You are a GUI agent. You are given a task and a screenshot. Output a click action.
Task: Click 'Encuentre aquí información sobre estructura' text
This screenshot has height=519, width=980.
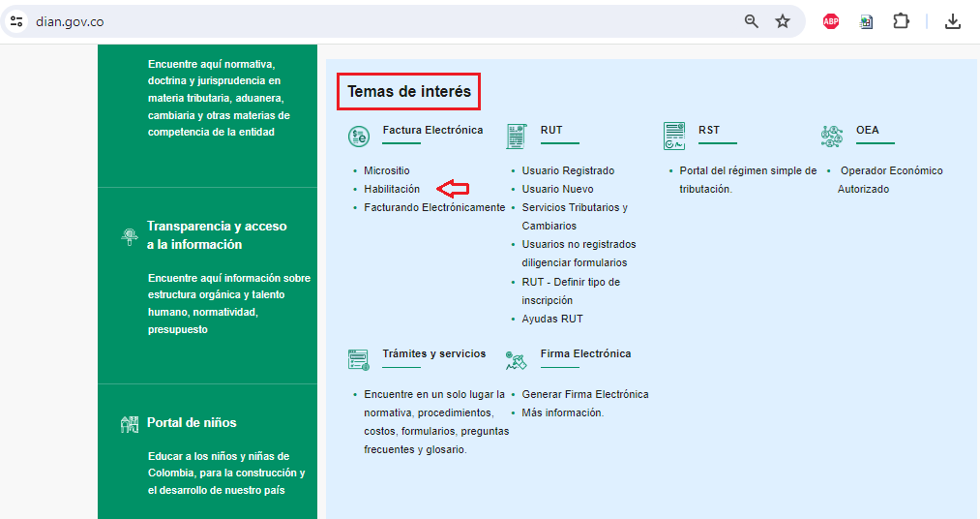228,303
